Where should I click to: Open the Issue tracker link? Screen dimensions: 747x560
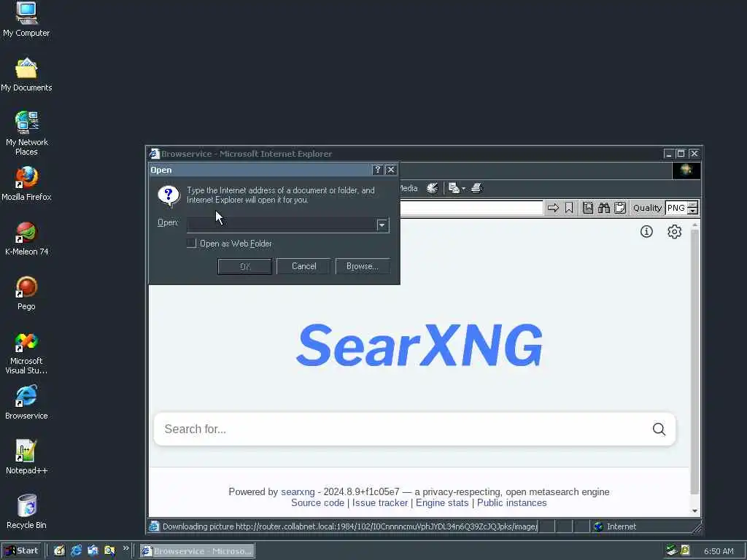pyautogui.click(x=380, y=503)
